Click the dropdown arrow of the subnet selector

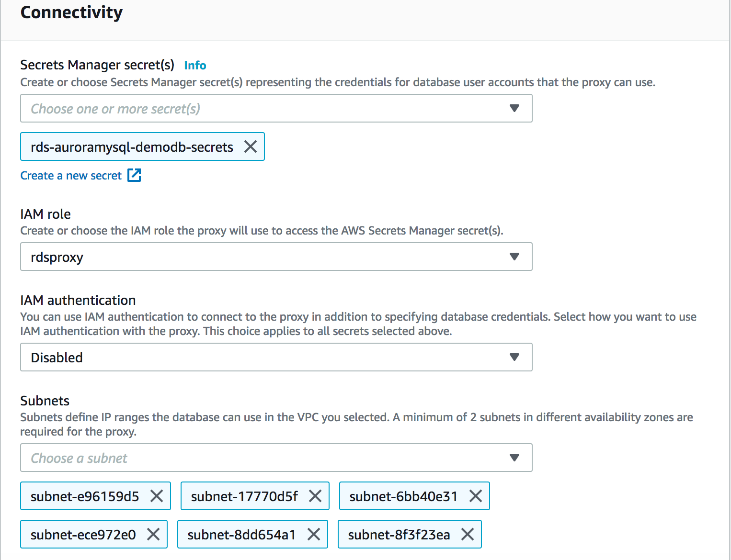[514, 458]
